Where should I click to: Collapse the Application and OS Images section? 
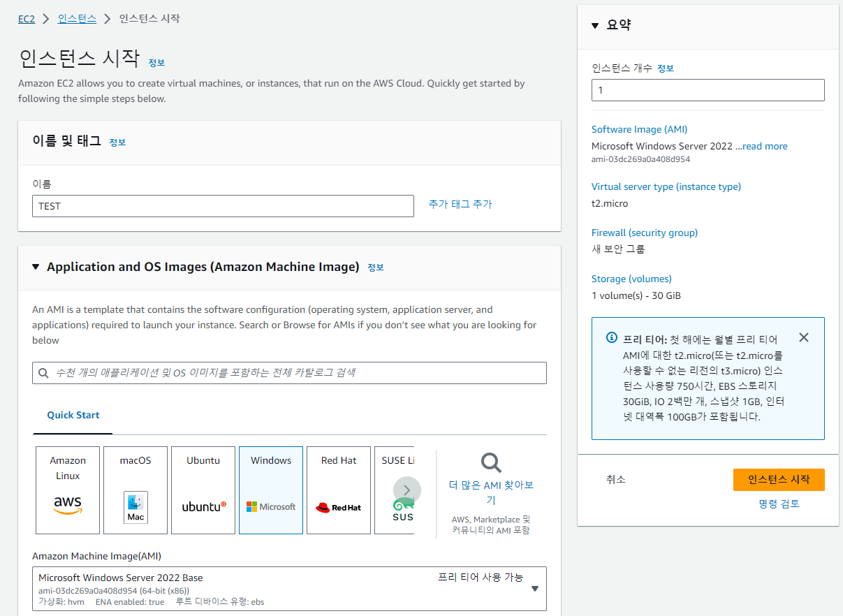coord(36,267)
